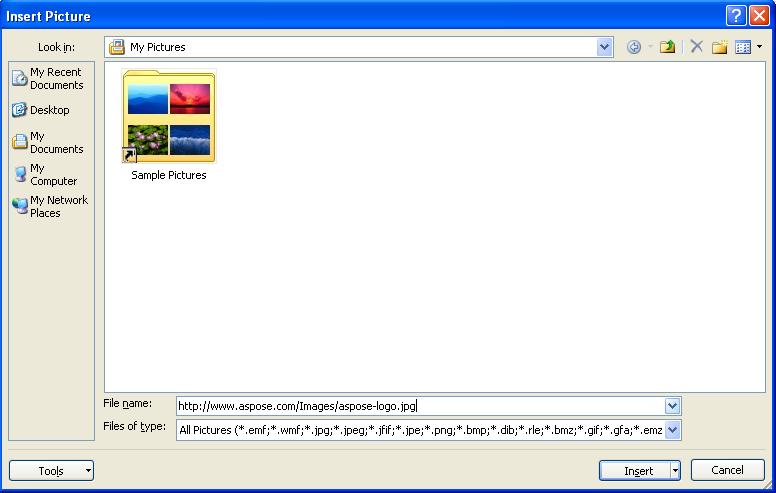Expand the Files of type dropdown
Viewport: 776px width, 493px height.
pyautogui.click(x=672, y=430)
